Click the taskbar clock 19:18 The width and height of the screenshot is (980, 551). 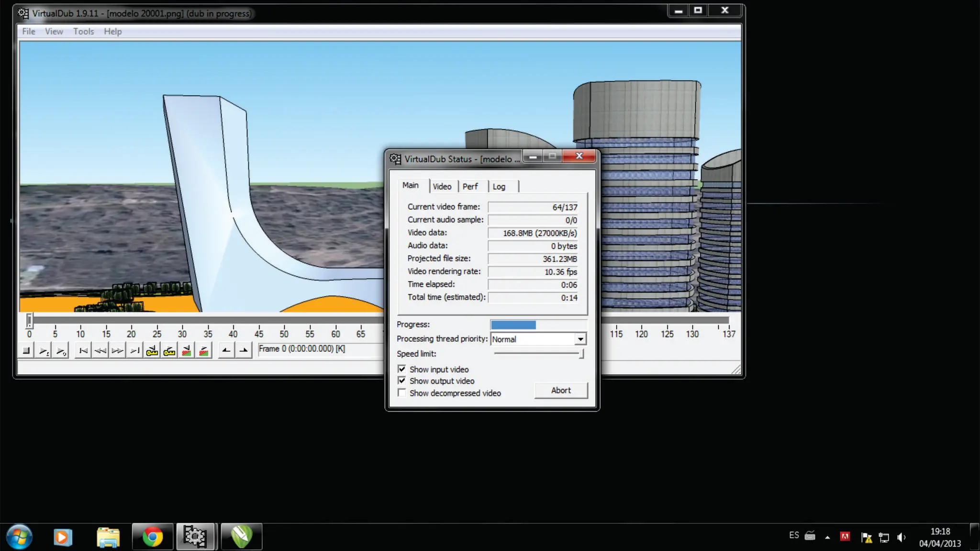click(x=940, y=531)
